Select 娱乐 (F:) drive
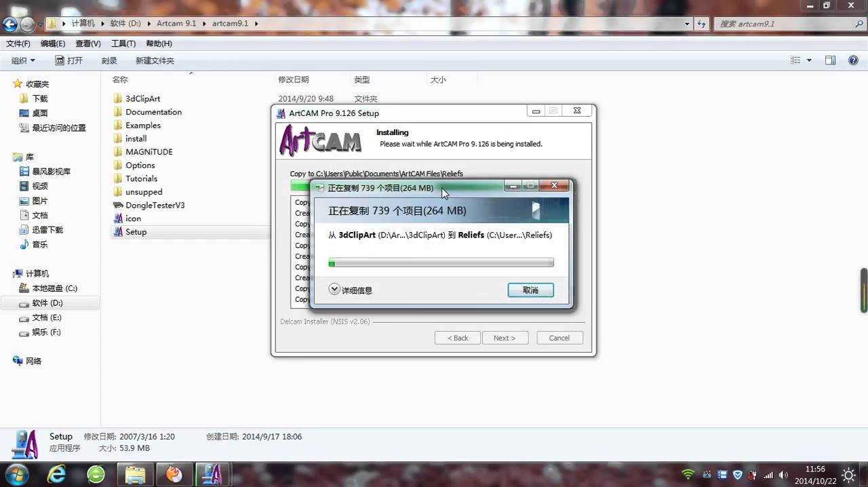 tap(46, 332)
